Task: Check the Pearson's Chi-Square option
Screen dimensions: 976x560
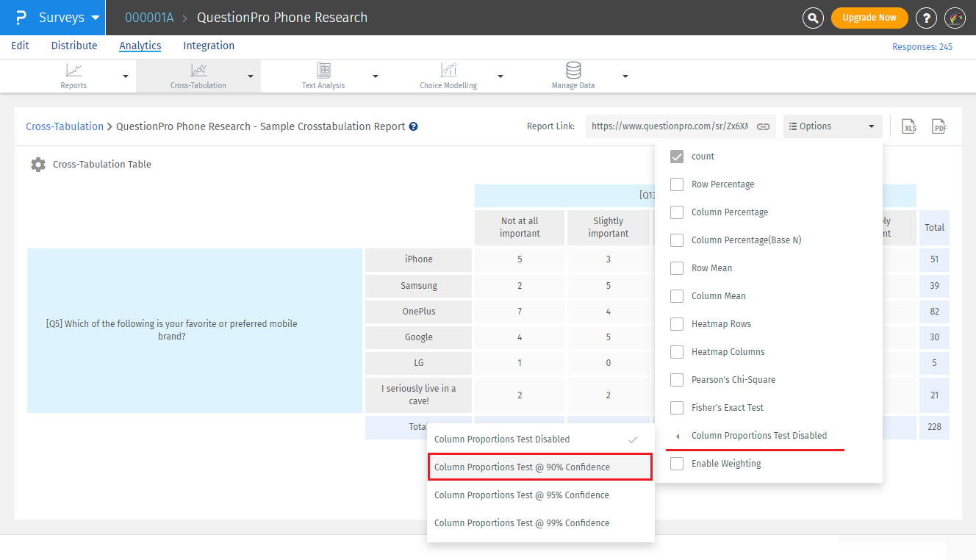Action: coord(677,380)
